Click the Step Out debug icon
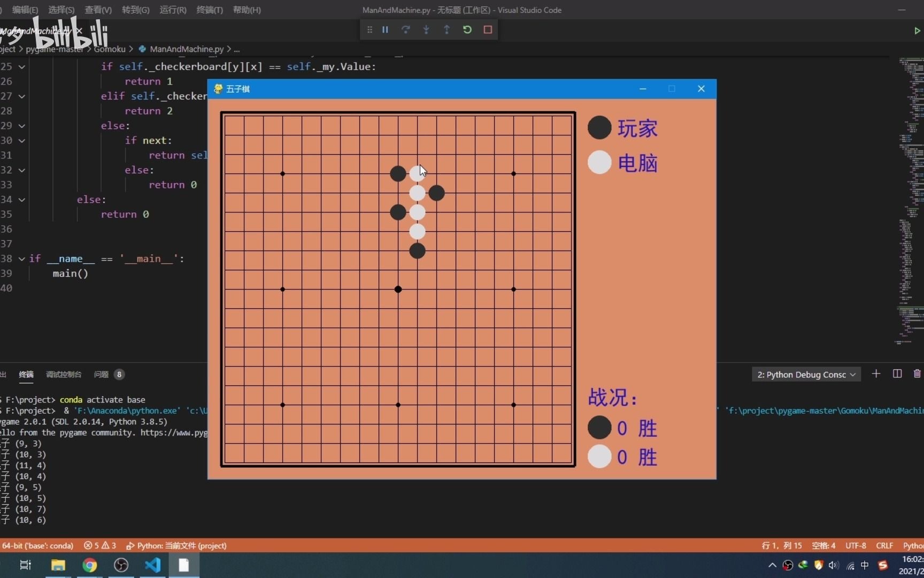 (447, 29)
